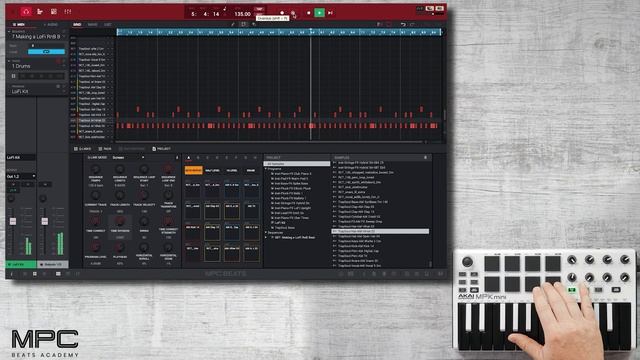This screenshot has height=360, width=640.
Task: Collapse the Sequence section triangle in left panel
Action: coord(9,31)
